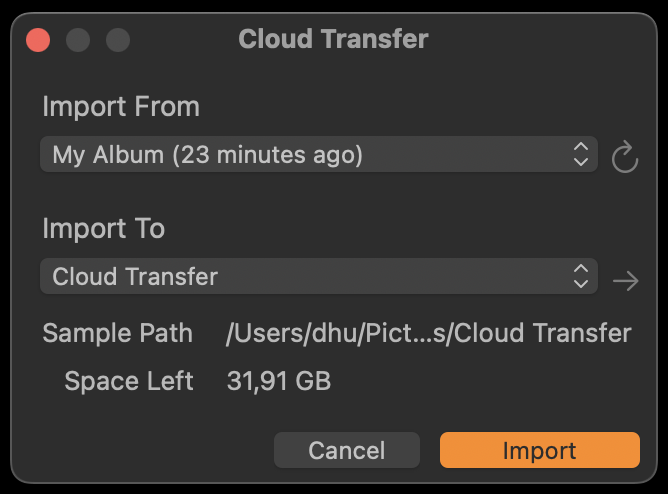Click the Cloud Transfer window title
Screen dimensions: 668x494
click(333, 39)
